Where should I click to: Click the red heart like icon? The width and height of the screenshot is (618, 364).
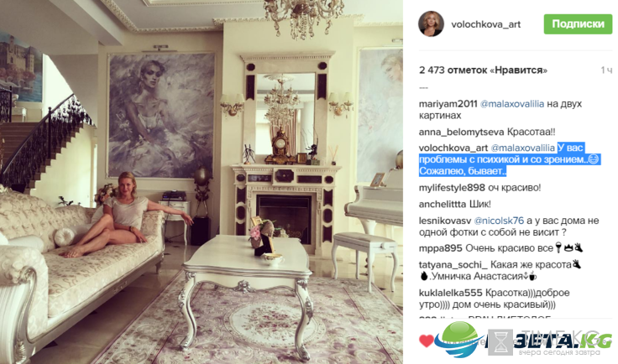(426, 341)
